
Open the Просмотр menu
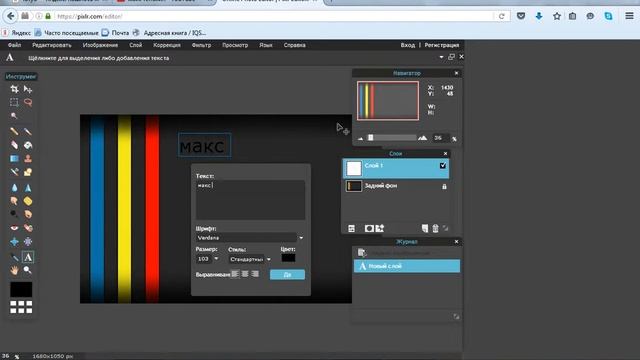coord(235,45)
